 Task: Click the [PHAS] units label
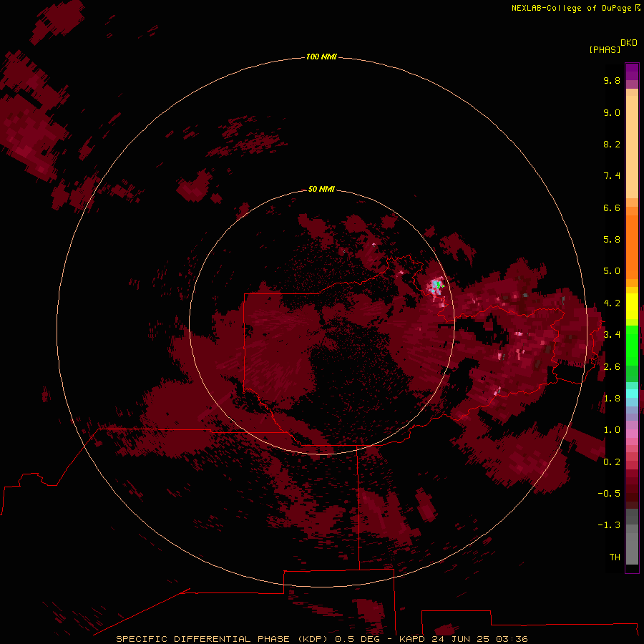pos(605,49)
